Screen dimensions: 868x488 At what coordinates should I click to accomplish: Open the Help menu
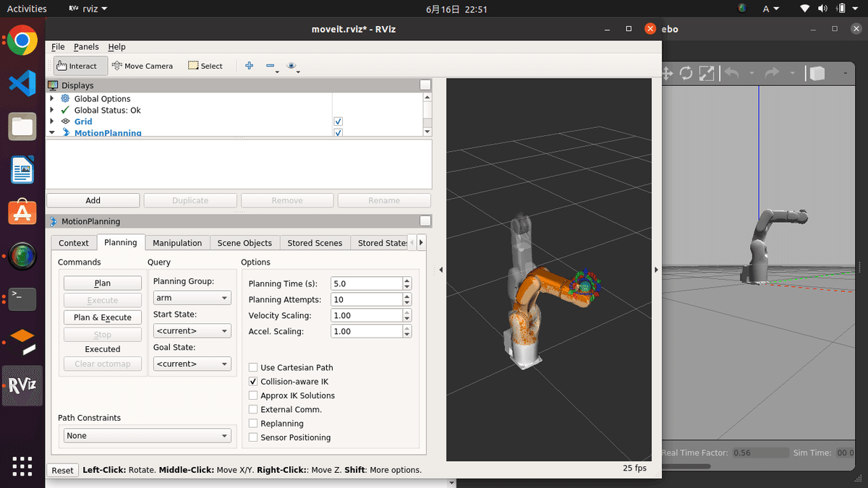(116, 47)
